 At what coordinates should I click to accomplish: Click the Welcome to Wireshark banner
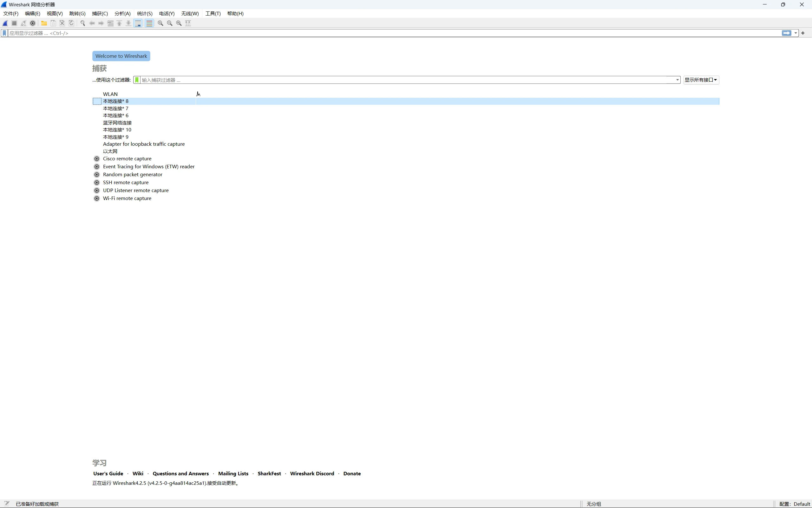tap(121, 56)
